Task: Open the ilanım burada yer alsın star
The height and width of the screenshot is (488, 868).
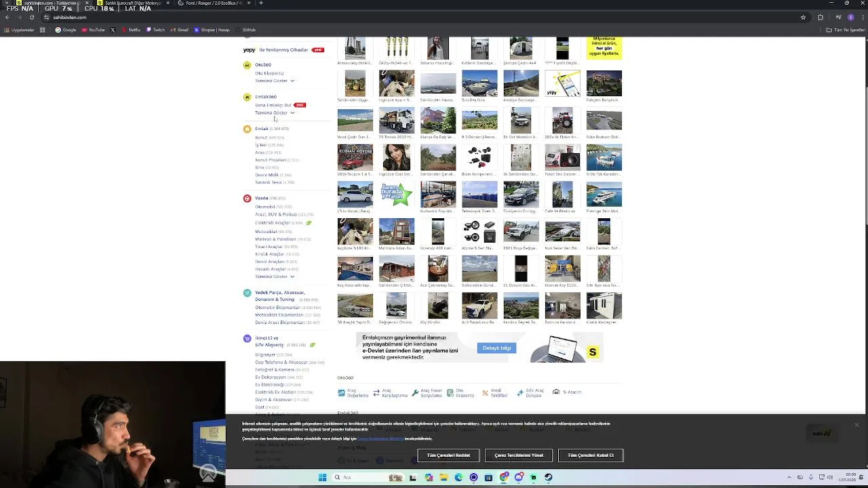Action: pos(397,195)
